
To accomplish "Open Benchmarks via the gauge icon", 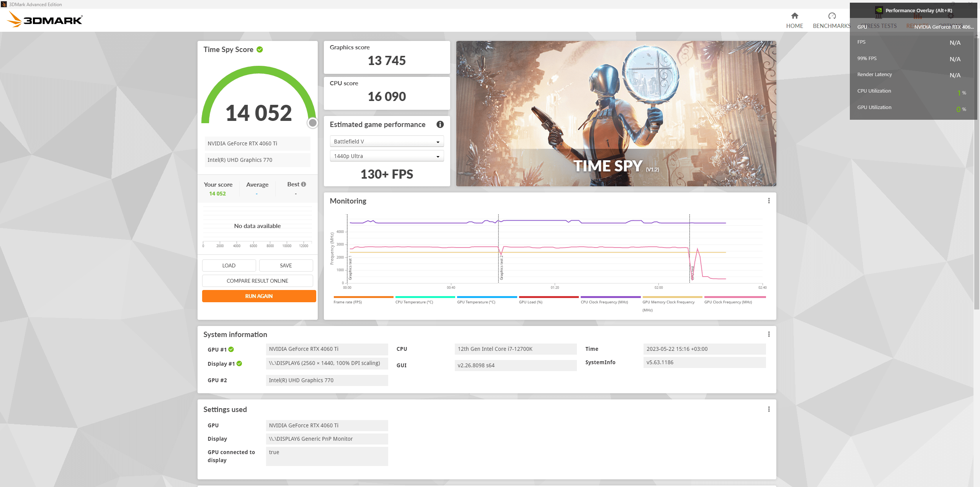I will (x=831, y=16).
